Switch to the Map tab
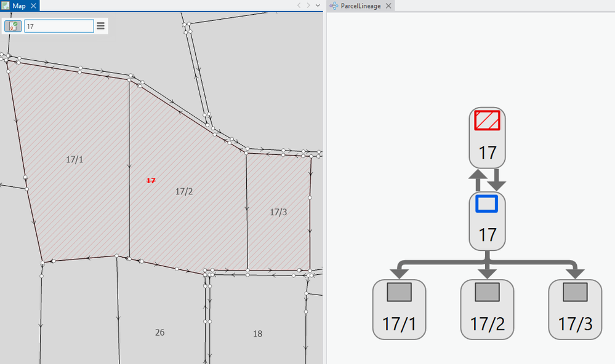 [19, 6]
